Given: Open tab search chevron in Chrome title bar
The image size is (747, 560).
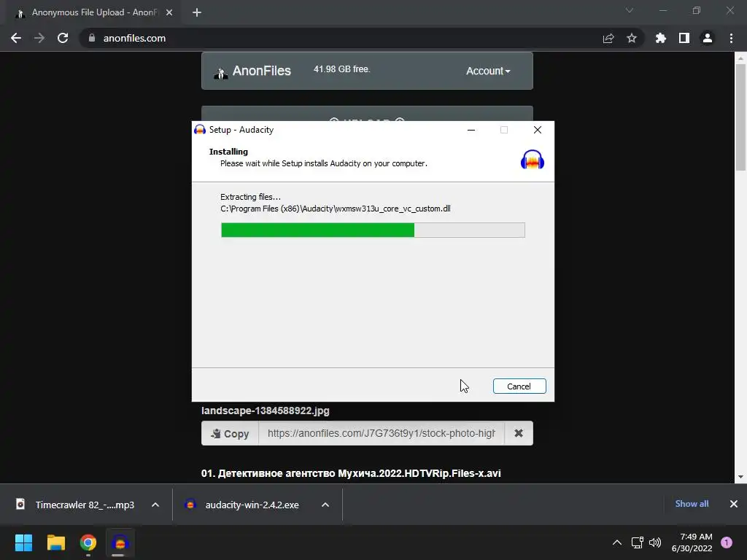Looking at the screenshot, I should tap(630, 10).
